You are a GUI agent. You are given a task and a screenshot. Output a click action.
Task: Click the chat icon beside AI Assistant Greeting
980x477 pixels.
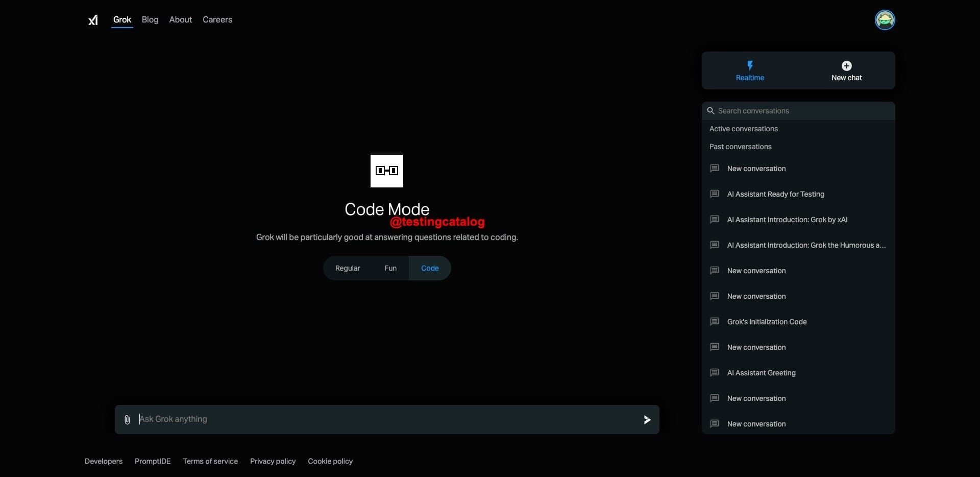[x=714, y=373]
